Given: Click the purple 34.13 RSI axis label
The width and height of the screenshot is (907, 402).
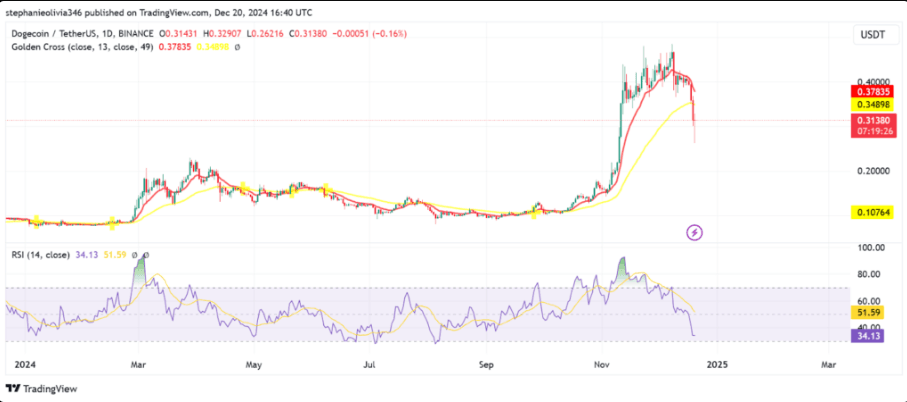Looking at the screenshot, I should [867, 335].
